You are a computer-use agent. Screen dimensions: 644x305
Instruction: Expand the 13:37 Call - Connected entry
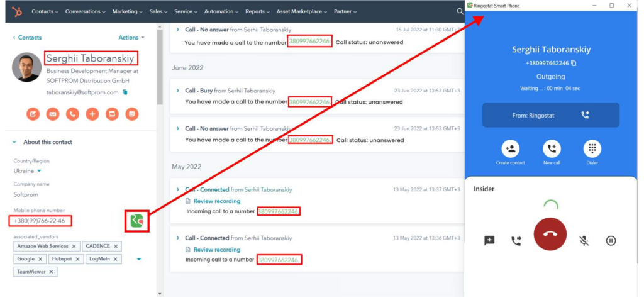coord(178,190)
